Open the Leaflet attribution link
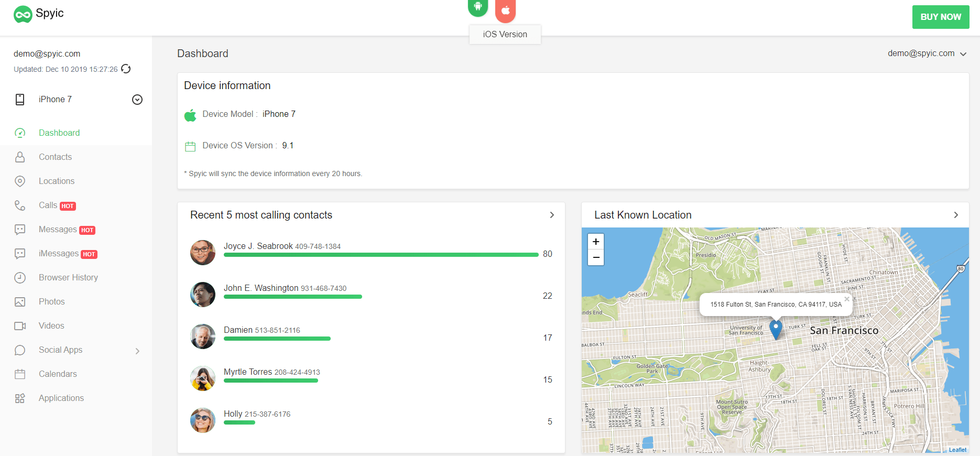This screenshot has height=456, width=980. click(x=957, y=450)
